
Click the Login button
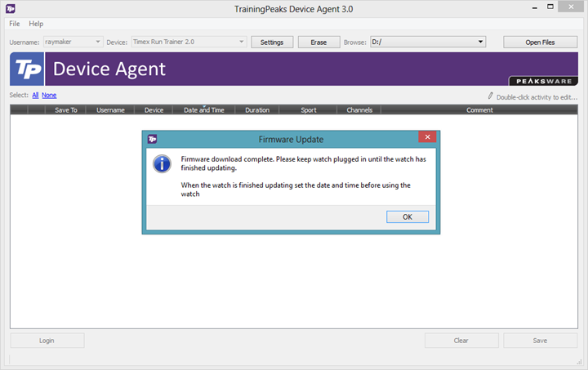point(47,341)
